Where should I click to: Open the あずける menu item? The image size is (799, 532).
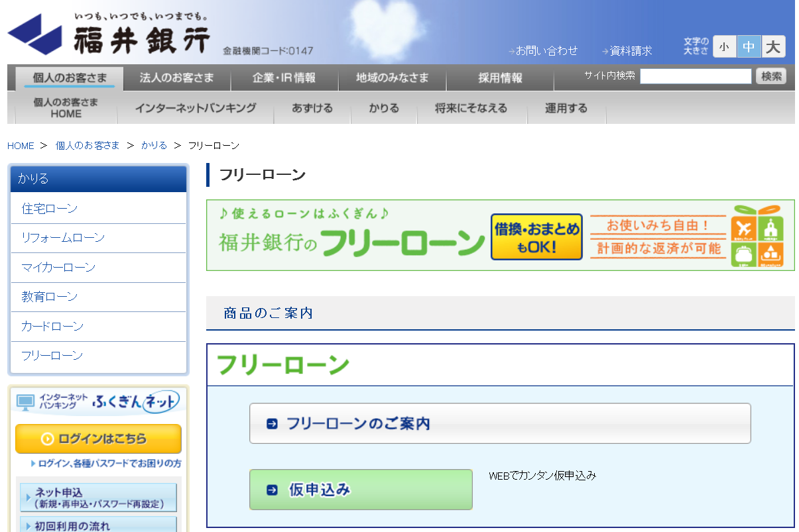[x=312, y=108]
